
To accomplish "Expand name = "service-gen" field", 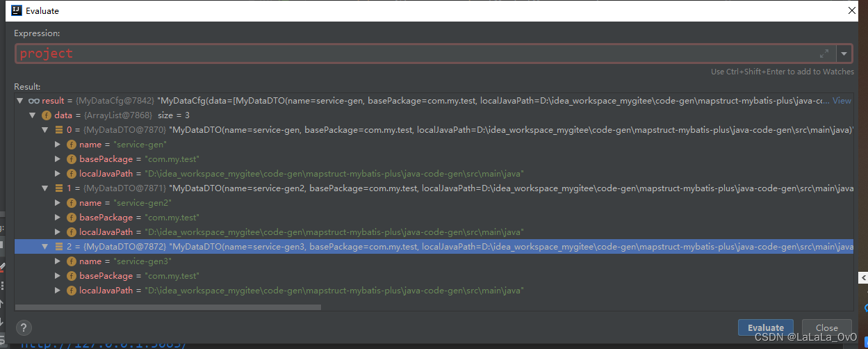I will click(x=58, y=145).
